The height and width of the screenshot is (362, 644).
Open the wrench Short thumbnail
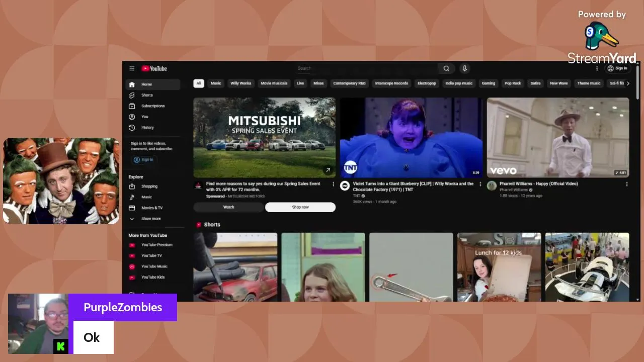point(411,267)
